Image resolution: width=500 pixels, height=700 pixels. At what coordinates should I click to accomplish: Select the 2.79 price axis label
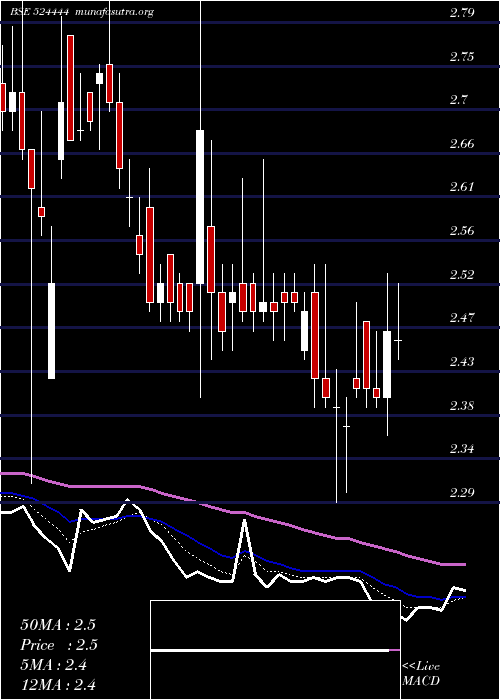coord(462,13)
